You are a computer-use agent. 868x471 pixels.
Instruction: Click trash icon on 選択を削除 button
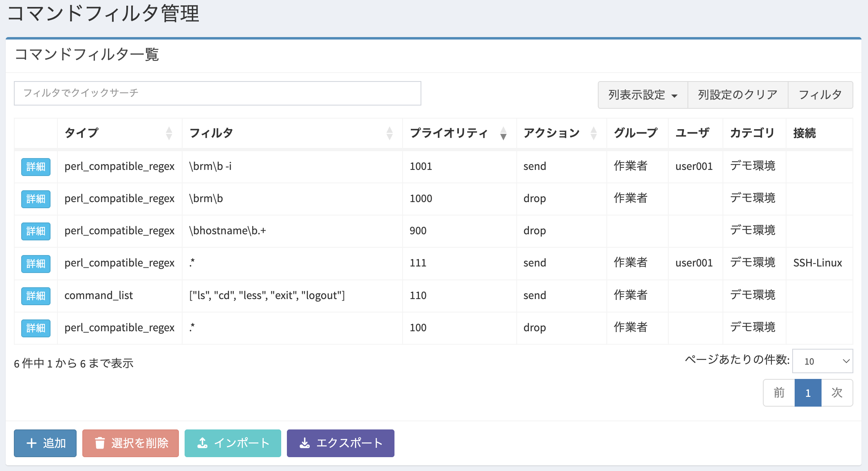100,443
